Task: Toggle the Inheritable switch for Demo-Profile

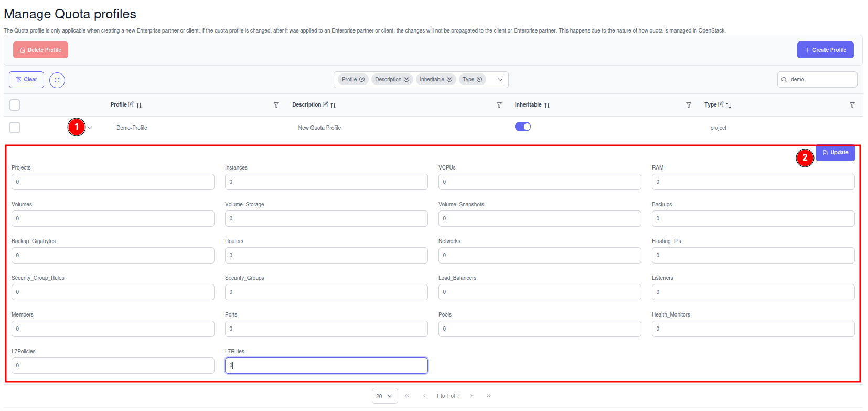Action: click(x=523, y=127)
